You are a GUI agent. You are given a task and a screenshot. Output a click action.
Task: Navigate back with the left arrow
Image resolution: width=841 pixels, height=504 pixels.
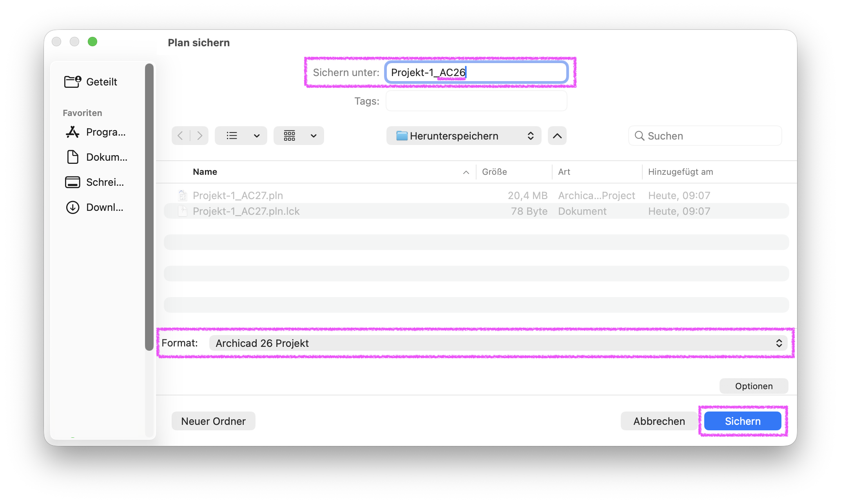pos(180,136)
